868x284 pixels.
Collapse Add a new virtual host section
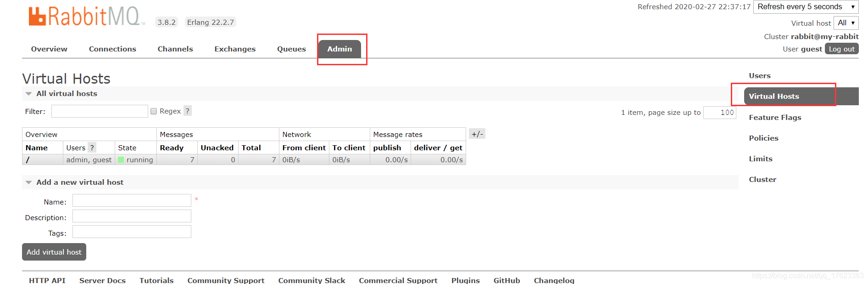pos(75,182)
